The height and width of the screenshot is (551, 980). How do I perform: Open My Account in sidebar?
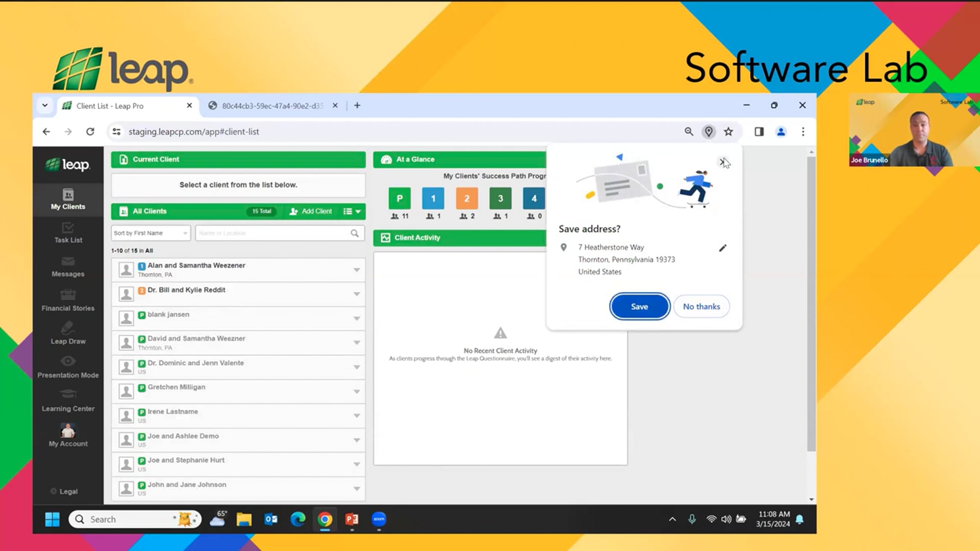[x=68, y=436]
